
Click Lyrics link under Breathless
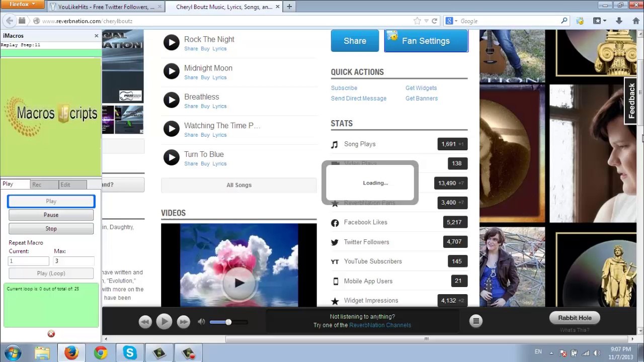click(219, 106)
